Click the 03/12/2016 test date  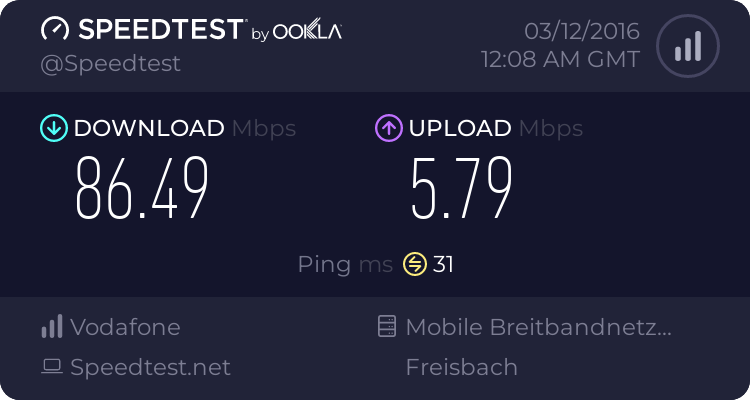tap(582, 32)
